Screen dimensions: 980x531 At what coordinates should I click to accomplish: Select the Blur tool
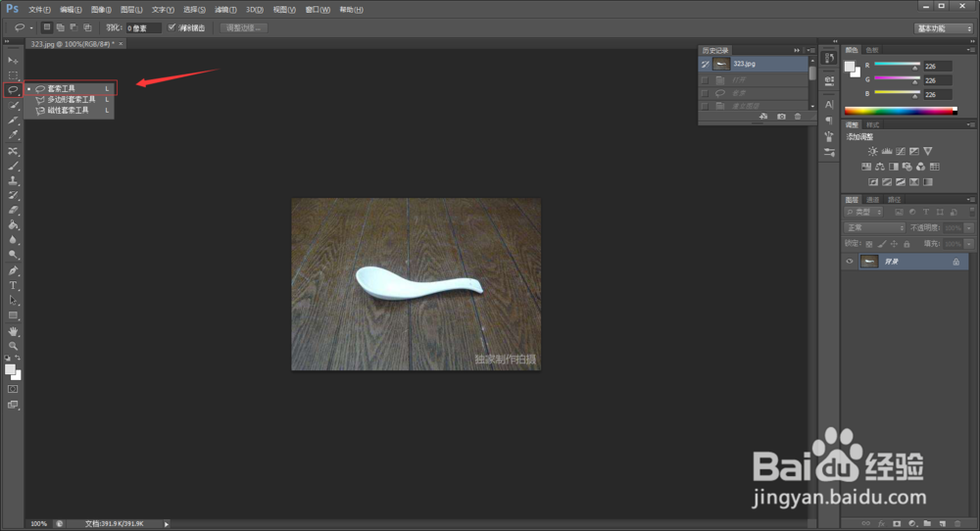(13, 240)
